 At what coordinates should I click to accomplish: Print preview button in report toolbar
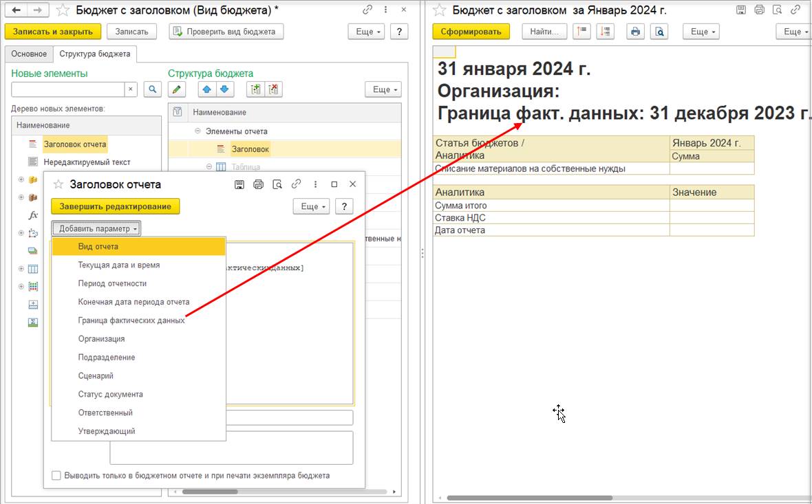pos(659,32)
